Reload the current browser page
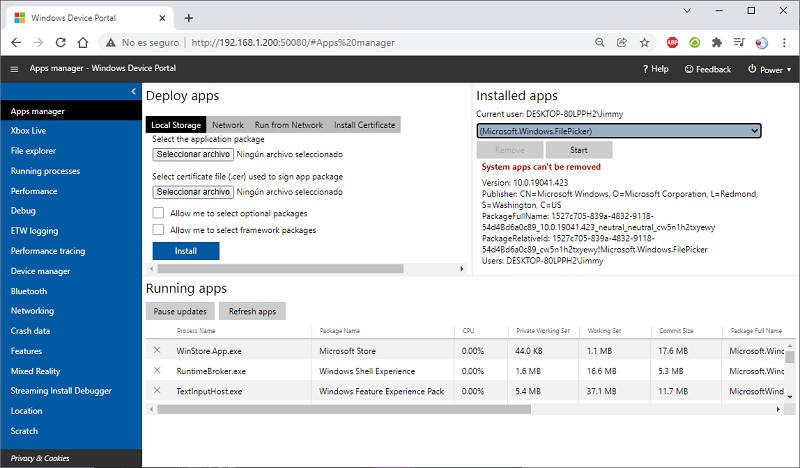Screen dimensions: 800x468 (61, 43)
